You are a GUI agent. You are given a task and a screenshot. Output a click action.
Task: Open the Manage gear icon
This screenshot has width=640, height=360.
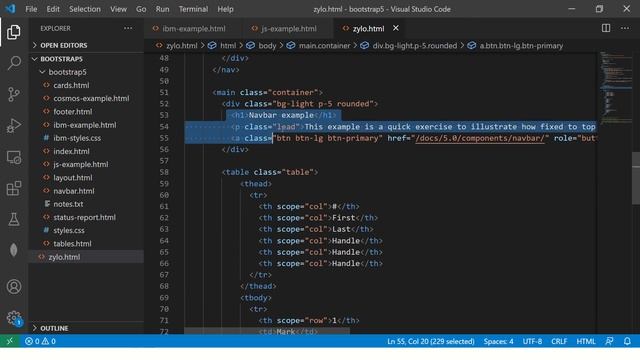point(13,318)
